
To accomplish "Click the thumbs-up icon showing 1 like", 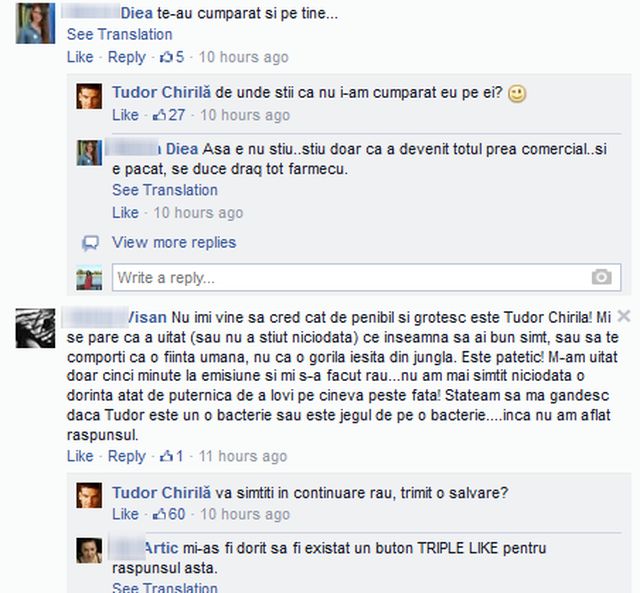I will point(166,456).
